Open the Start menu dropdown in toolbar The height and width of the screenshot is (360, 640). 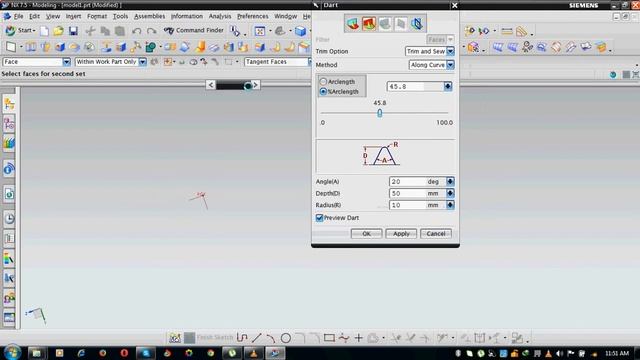20,31
